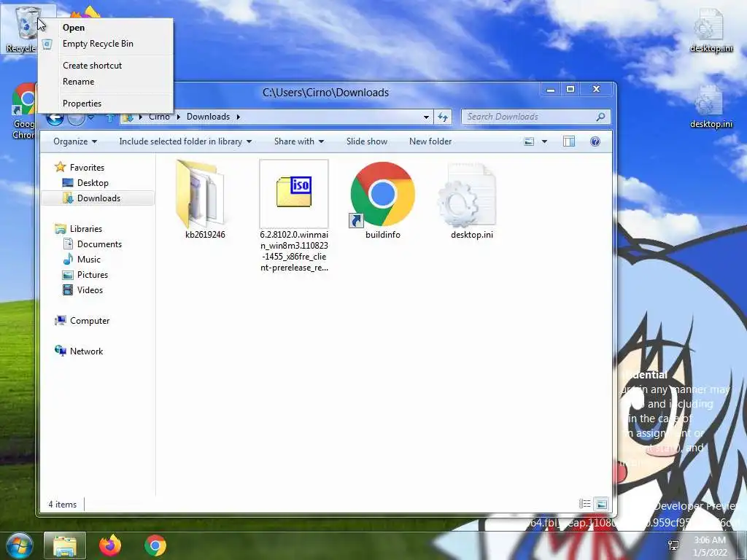The height and width of the screenshot is (560, 747).
Task: Click the Back navigation arrow
Action: coord(55,117)
